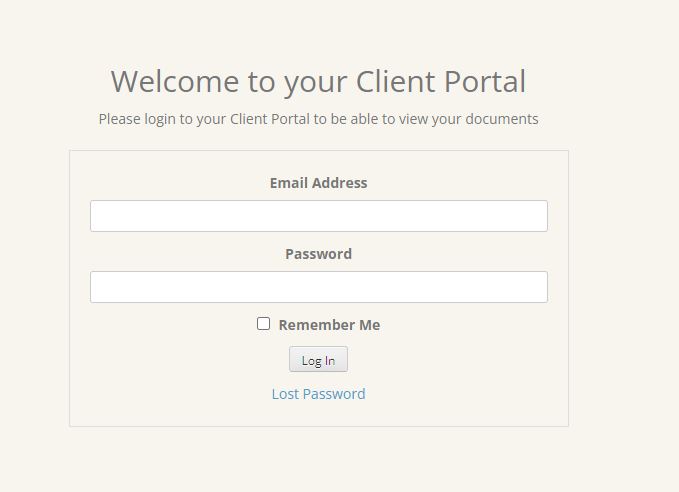Place cursor in the password text box
The width and height of the screenshot is (679, 492).
pyautogui.click(x=318, y=287)
